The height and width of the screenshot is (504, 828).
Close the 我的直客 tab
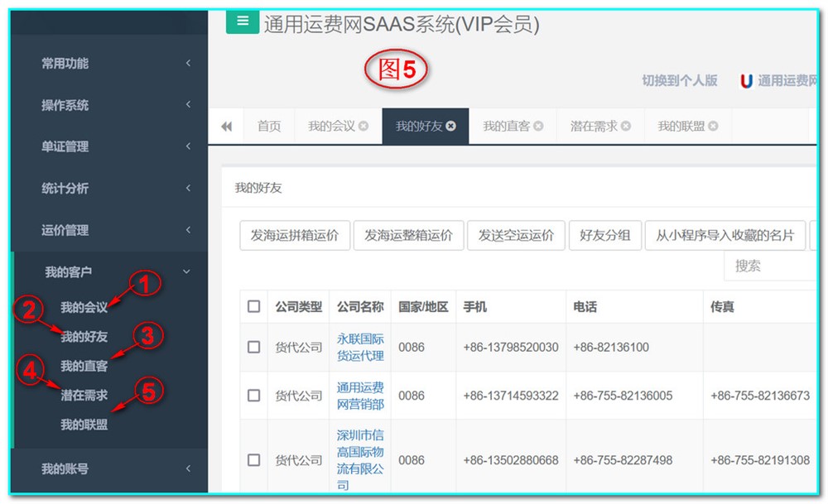pyautogui.click(x=538, y=127)
